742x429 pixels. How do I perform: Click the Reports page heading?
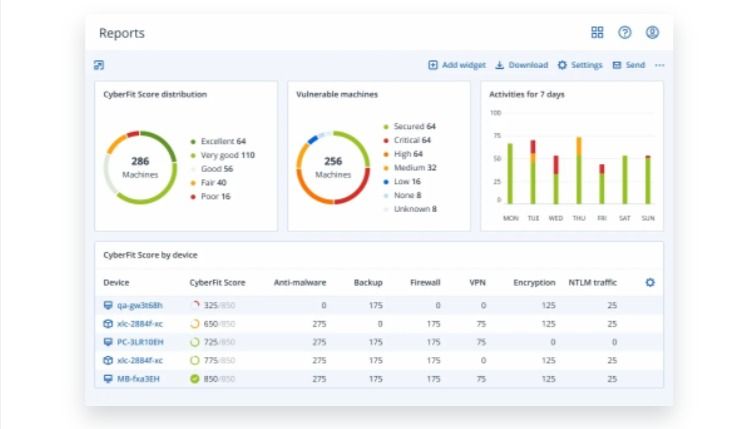122,33
